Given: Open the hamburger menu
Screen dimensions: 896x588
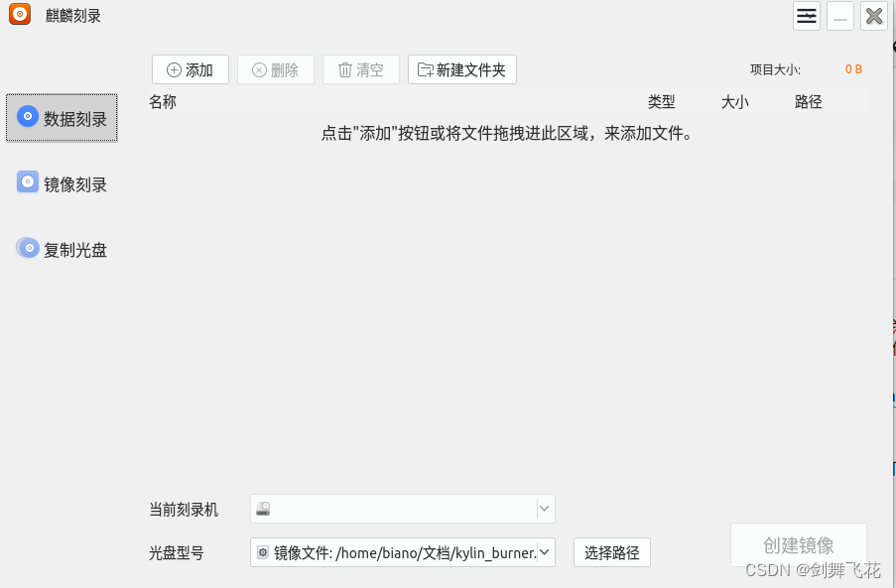Looking at the screenshot, I should pyautogui.click(x=806, y=15).
